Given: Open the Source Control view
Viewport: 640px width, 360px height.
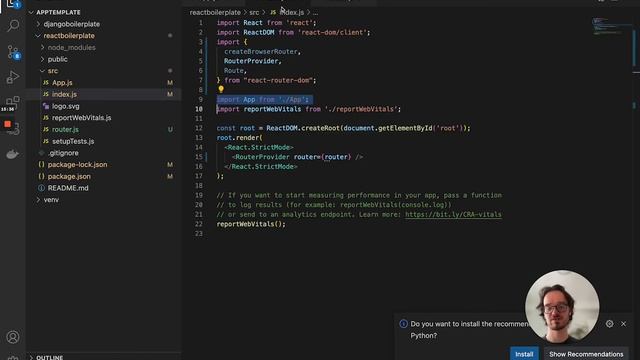Looking at the screenshot, I should [x=13, y=52].
